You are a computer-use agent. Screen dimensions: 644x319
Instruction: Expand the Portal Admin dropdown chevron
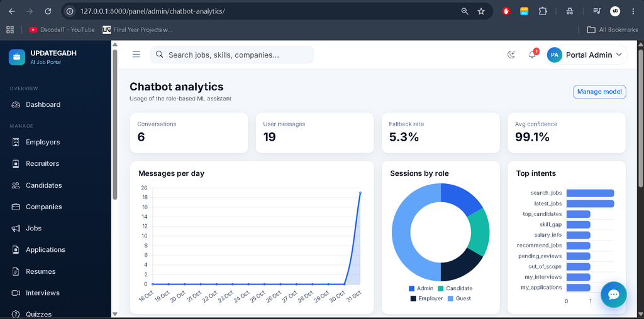pyautogui.click(x=619, y=55)
